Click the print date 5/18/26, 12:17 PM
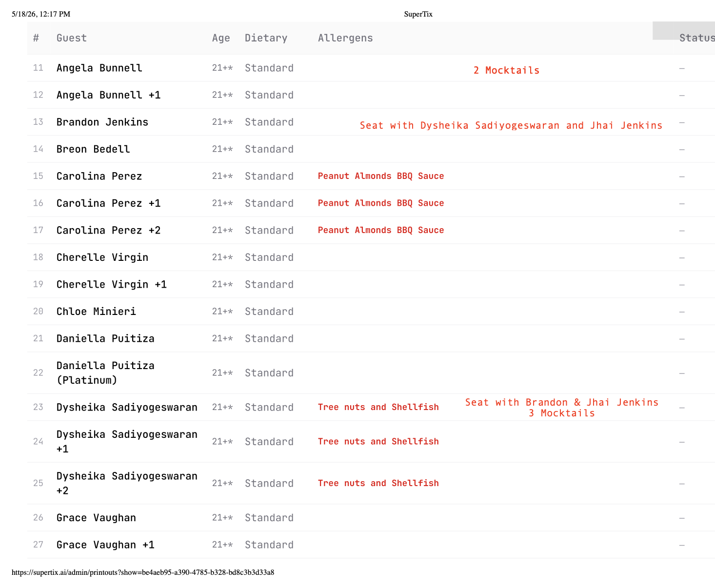 (x=41, y=14)
